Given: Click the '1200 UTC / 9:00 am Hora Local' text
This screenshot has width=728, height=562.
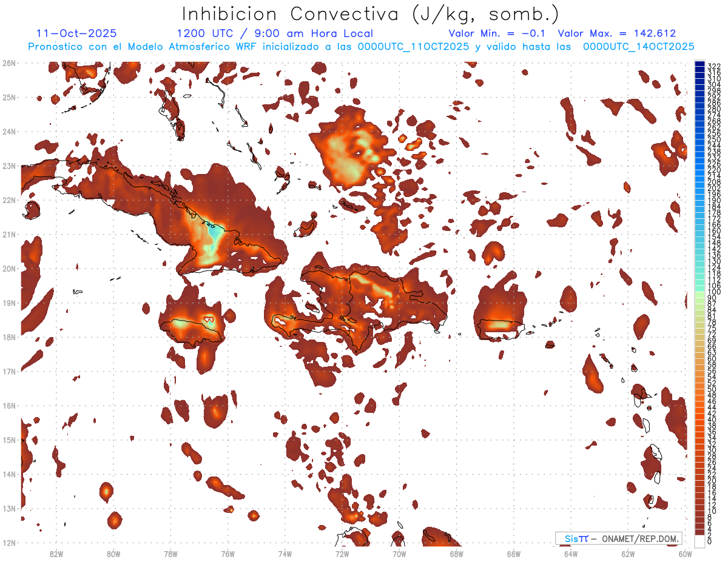Looking at the screenshot, I should (x=275, y=33).
